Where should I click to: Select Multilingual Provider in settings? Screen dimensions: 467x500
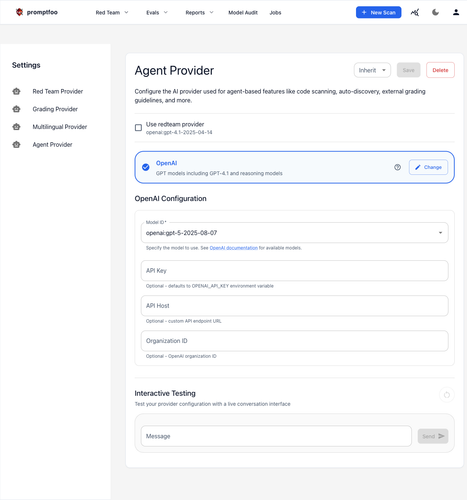pyautogui.click(x=60, y=127)
